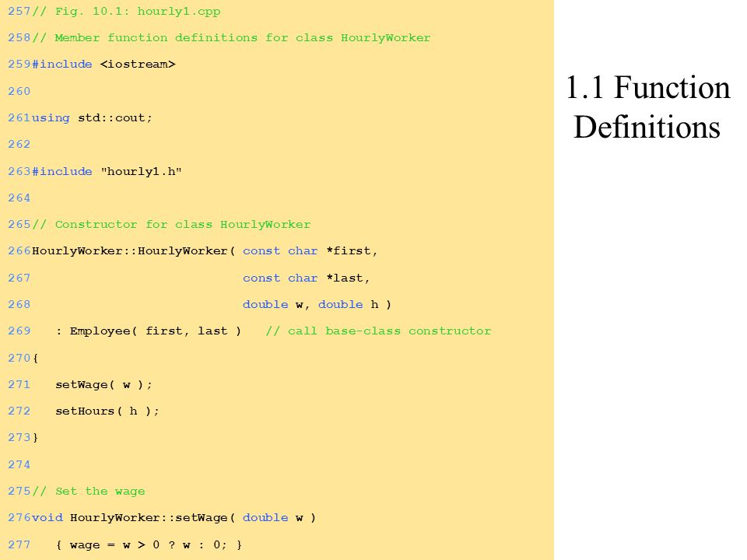Click line number 260
Image resolution: width=747 pixels, height=560 pixels.
[x=19, y=91]
